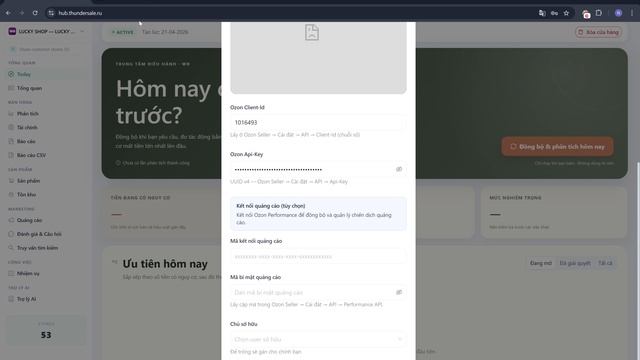
Task: Open Đánh giá & Câu hỏi sidebar item
Action: [46, 234]
